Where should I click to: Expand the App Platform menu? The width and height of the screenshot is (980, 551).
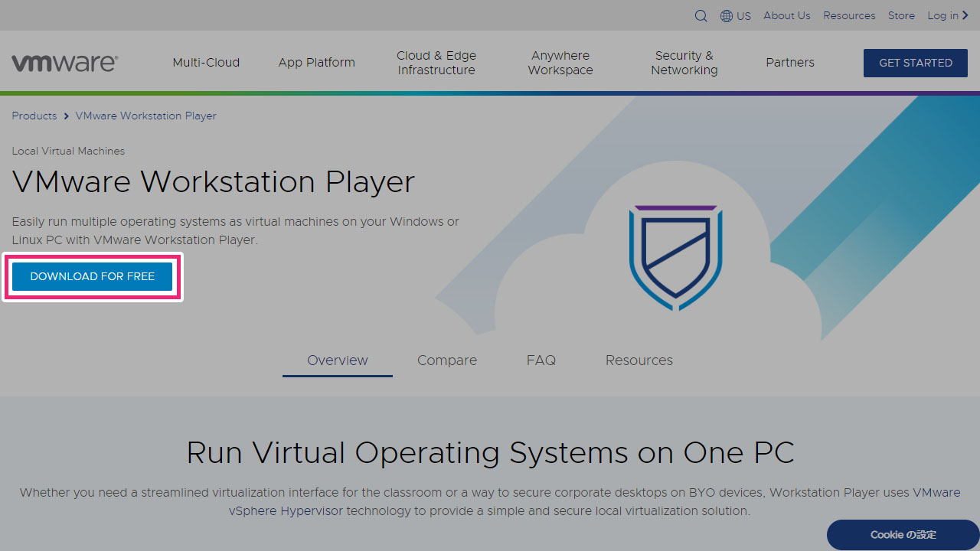point(316,63)
